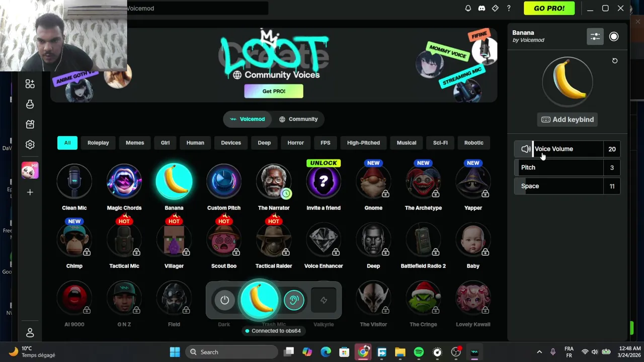Adjust the Pitch slider
Screen dimensions: 644x362
[567, 167]
